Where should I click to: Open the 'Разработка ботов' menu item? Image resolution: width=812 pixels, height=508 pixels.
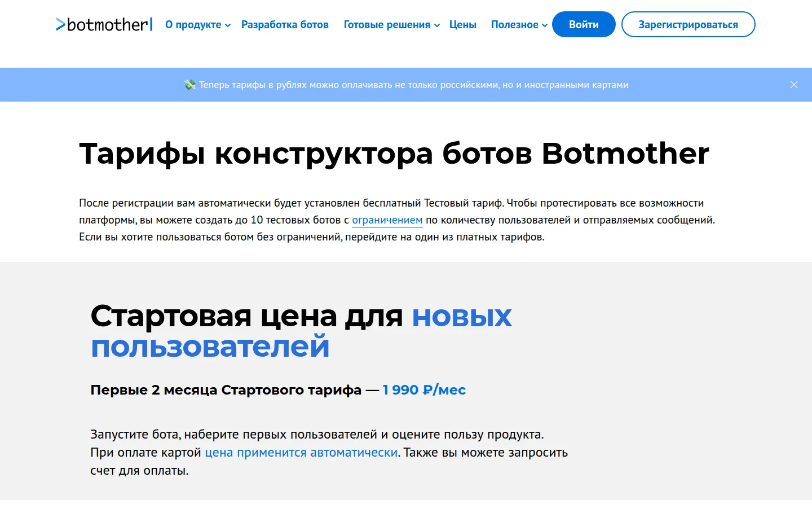click(x=285, y=25)
